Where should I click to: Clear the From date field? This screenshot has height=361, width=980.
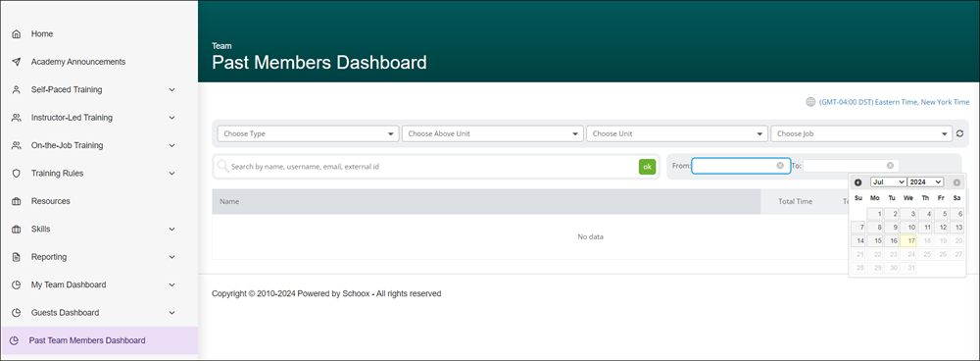[x=780, y=166]
